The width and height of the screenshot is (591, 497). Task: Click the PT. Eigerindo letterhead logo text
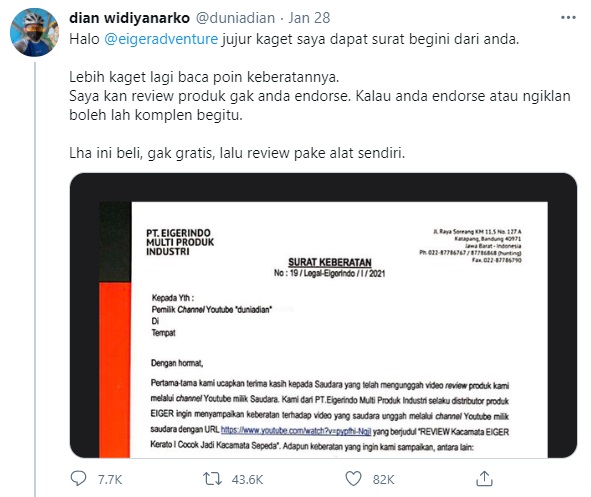180,242
